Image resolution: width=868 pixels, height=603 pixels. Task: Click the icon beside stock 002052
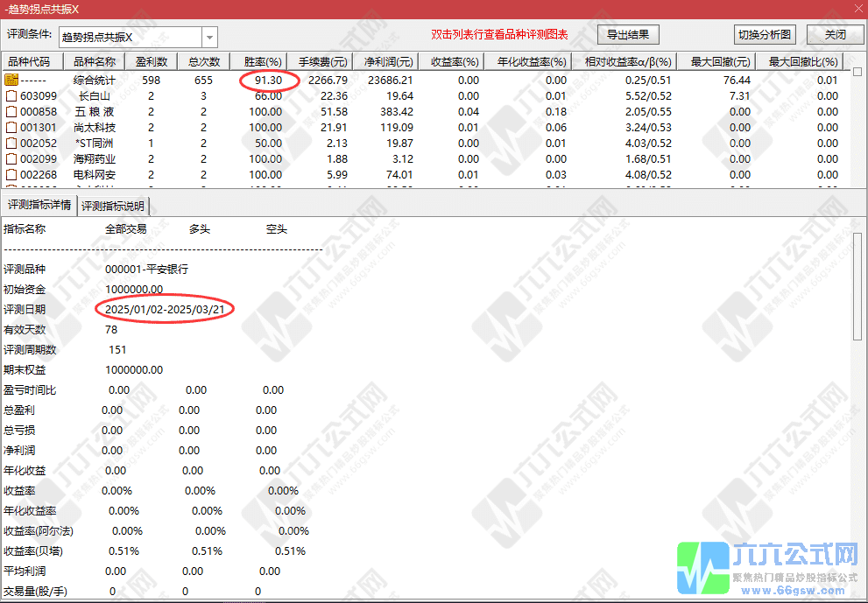[11, 143]
